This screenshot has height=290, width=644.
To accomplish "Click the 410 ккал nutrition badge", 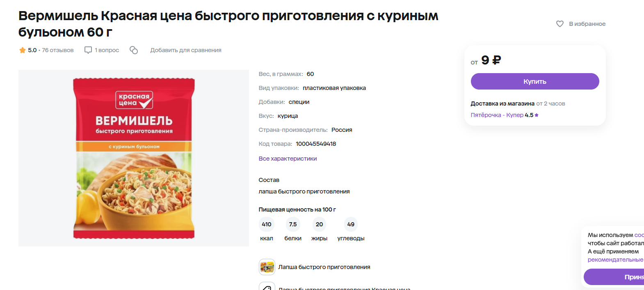I will tap(267, 225).
